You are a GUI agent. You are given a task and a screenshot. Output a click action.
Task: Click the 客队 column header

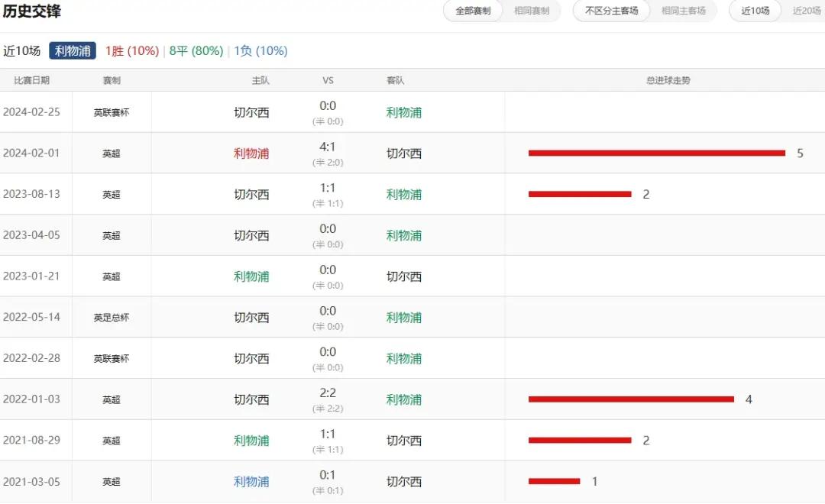(395, 80)
